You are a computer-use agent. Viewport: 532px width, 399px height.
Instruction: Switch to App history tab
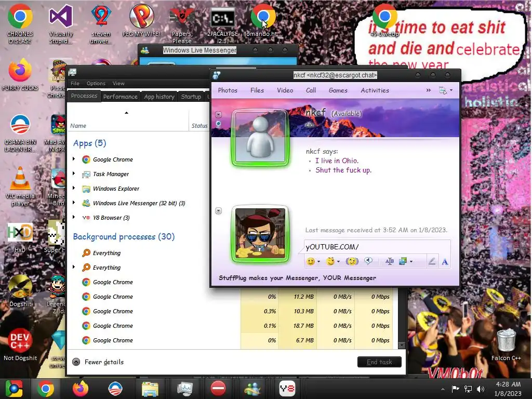click(x=159, y=97)
